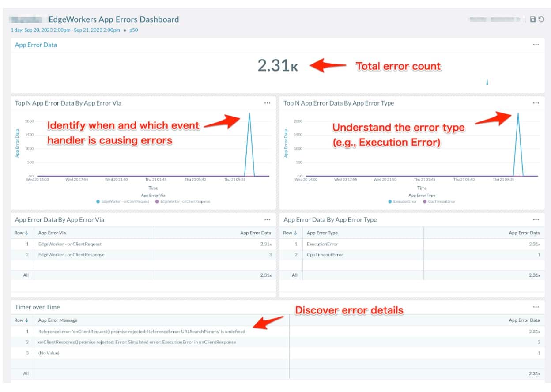Open options for Top N App Error Via chart

[267, 103]
